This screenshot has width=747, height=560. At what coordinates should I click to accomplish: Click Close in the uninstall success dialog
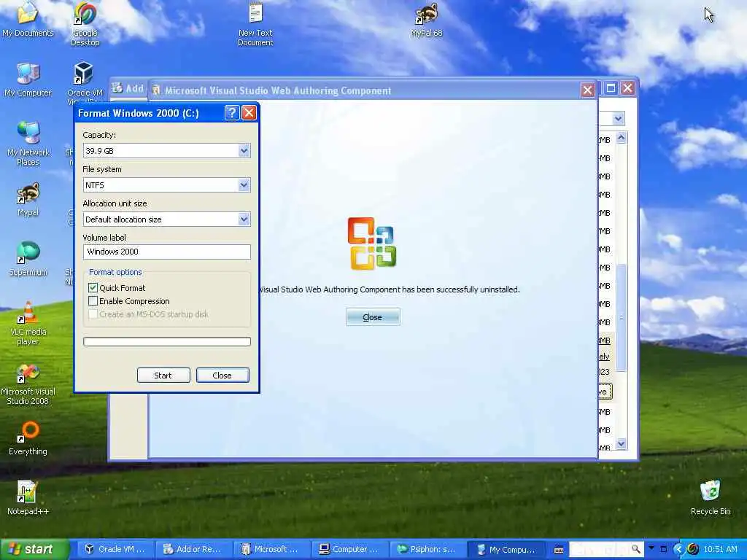pos(373,317)
